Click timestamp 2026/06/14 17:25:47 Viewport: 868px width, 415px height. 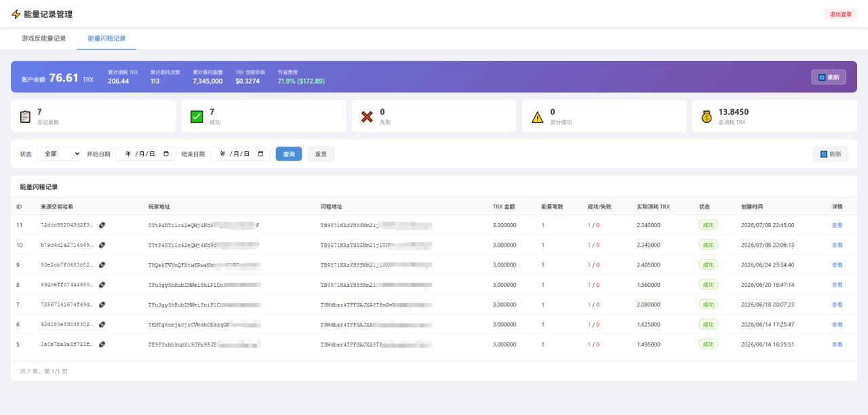pyautogui.click(x=768, y=325)
